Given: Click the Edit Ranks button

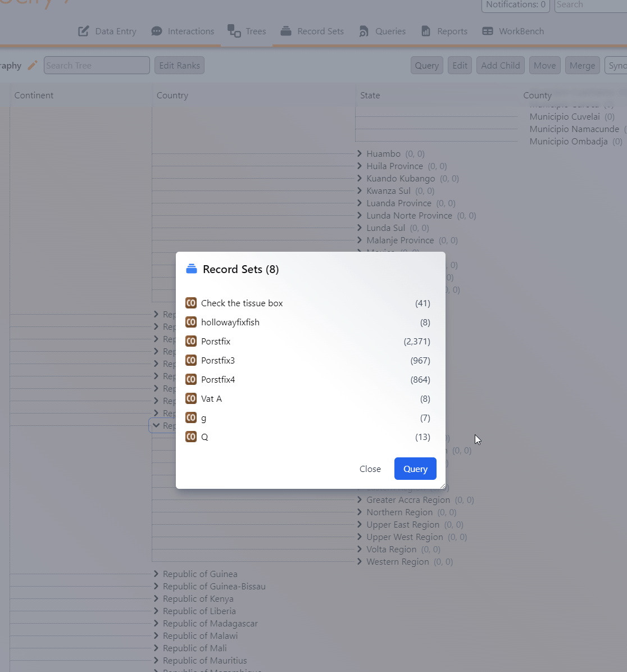Looking at the screenshot, I should (179, 65).
